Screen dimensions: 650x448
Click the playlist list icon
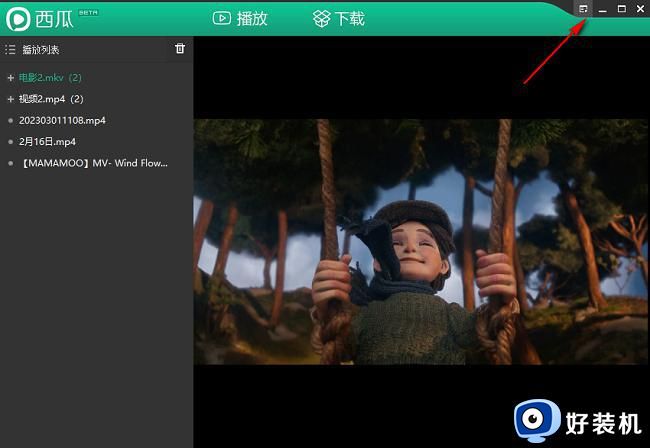10,49
